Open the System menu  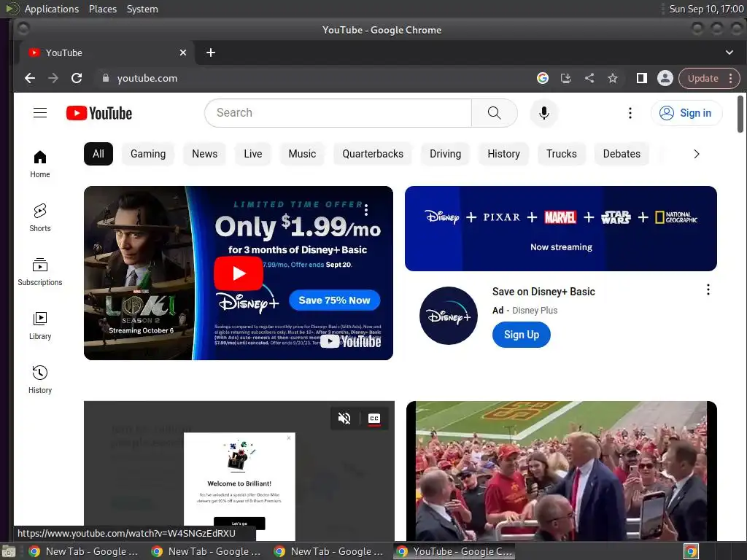coord(142,9)
